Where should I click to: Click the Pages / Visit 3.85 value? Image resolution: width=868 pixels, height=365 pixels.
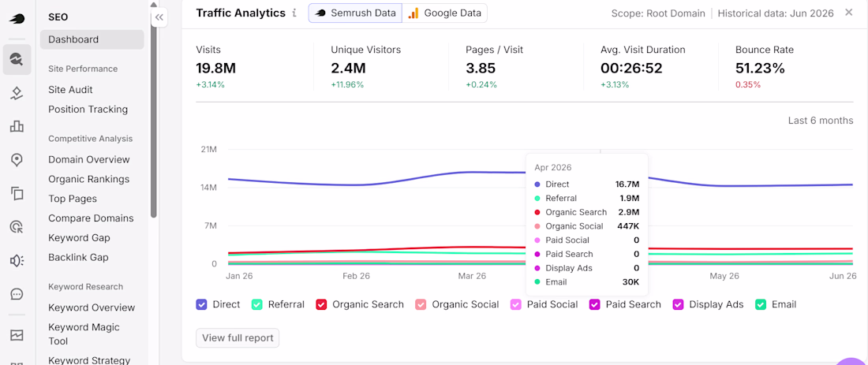click(x=481, y=69)
